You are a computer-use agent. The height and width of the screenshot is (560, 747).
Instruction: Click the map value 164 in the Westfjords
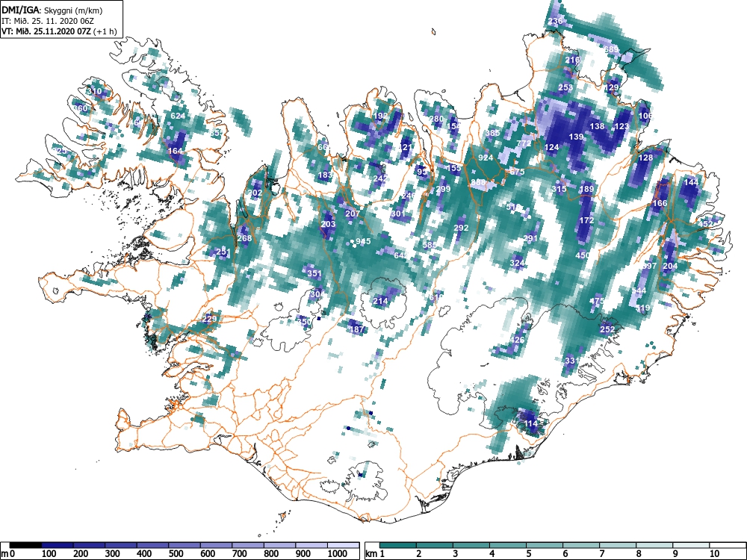tap(176, 151)
